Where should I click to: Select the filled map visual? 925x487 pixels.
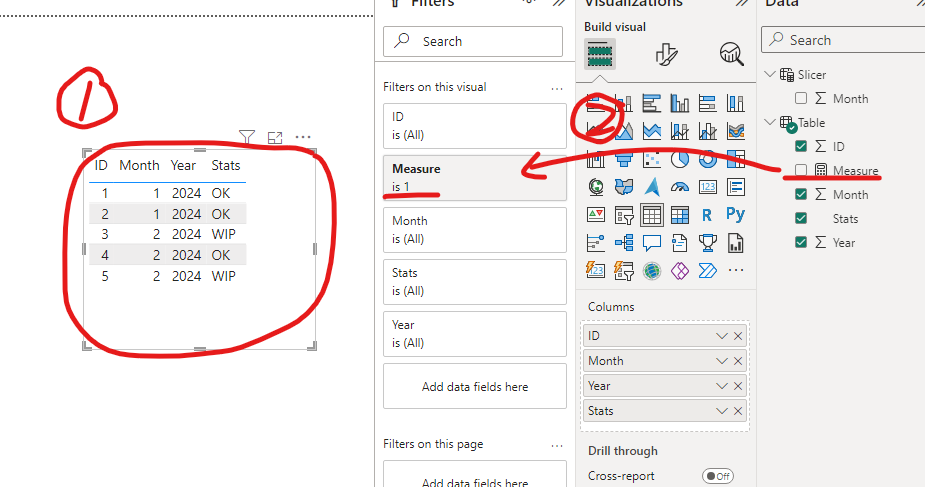[624, 187]
